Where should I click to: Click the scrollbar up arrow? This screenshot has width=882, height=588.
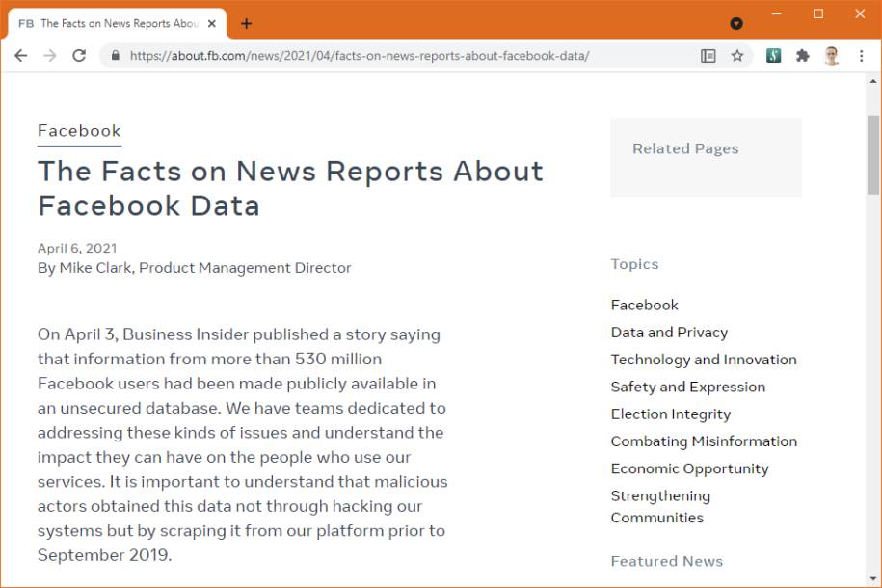873,81
